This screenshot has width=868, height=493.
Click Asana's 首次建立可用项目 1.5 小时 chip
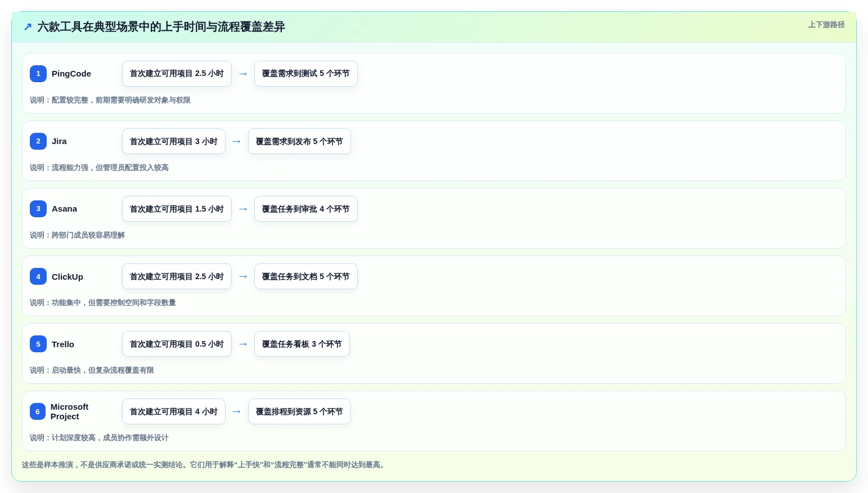coord(177,209)
